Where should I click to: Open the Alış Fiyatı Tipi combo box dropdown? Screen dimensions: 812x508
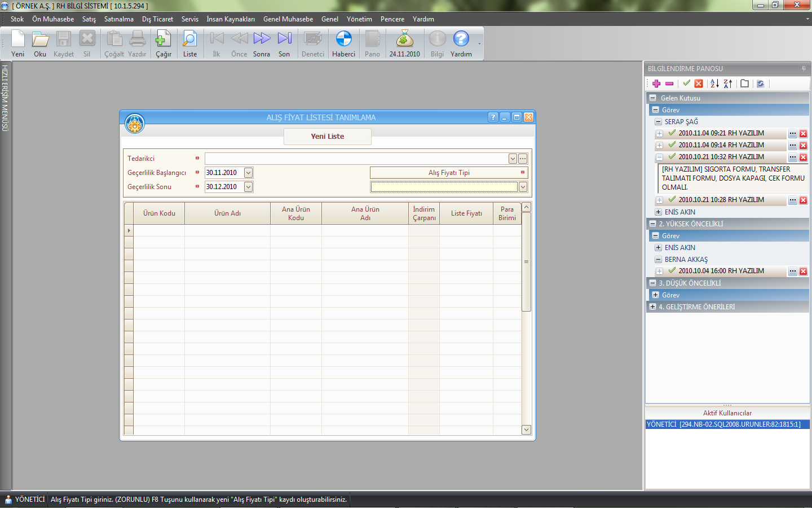point(523,187)
